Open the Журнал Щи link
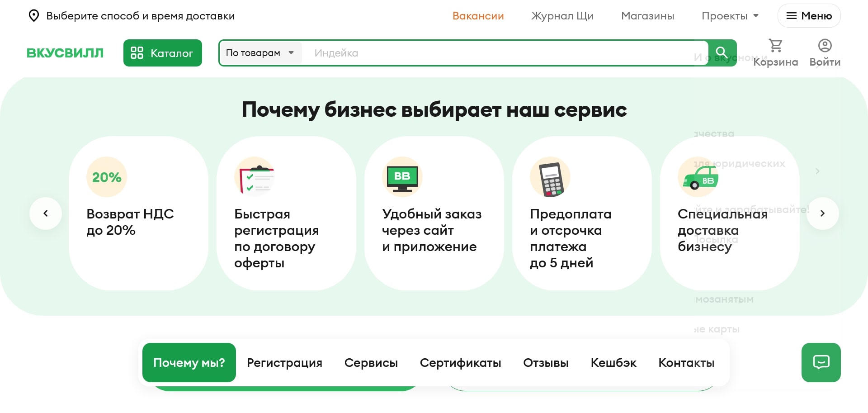This screenshot has height=413, width=868. click(x=562, y=15)
